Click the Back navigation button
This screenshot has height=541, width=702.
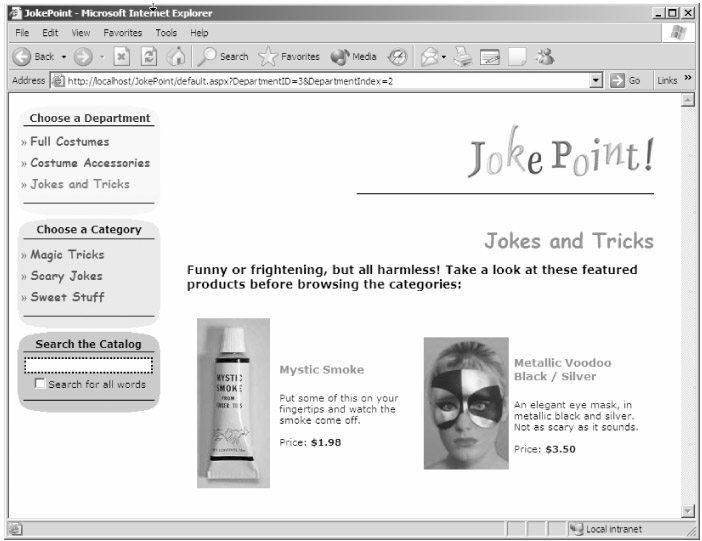34,57
